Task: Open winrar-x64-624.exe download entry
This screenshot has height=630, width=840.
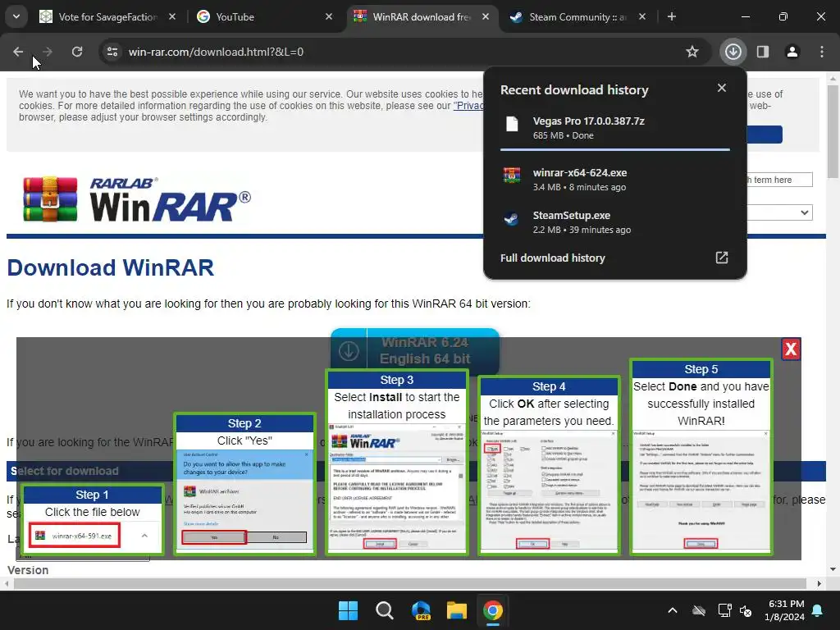Action: click(614, 180)
